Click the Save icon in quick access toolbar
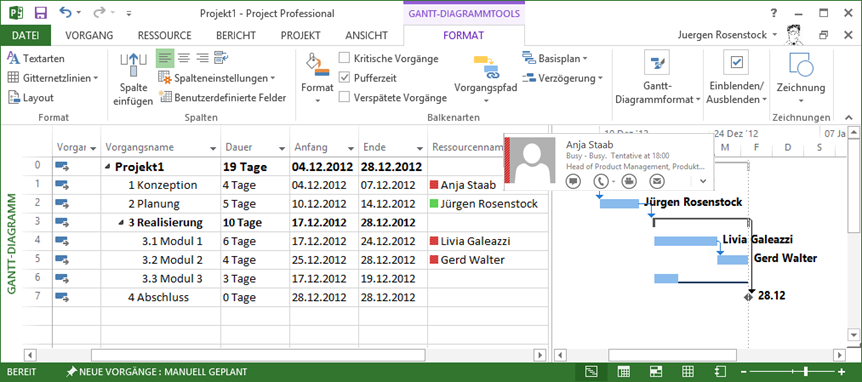This screenshot has width=862, height=382. tap(40, 13)
